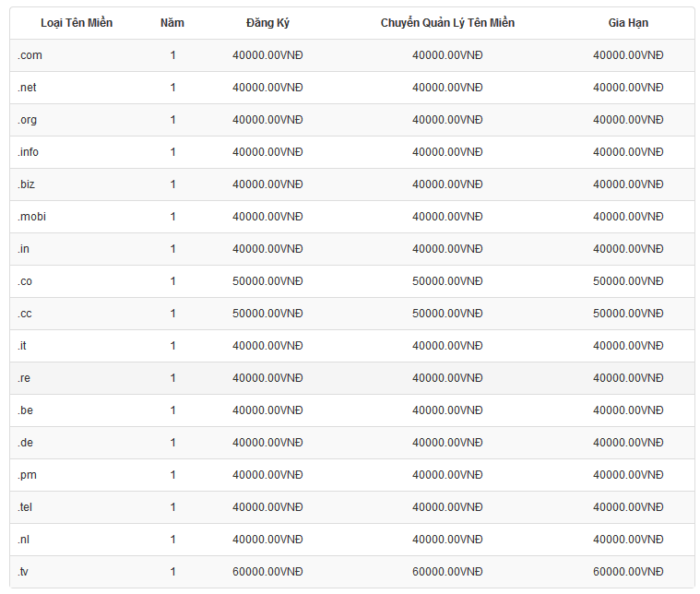Click the Loại Tên Miền column header
This screenshot has height=594, width=700.
coord(77,23)
